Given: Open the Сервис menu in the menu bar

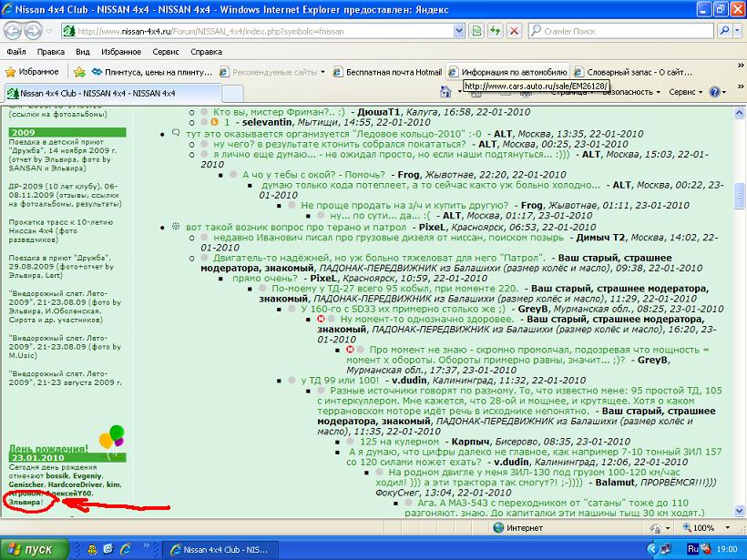Looking at the screenshot, I should click(x=166, y=51).
